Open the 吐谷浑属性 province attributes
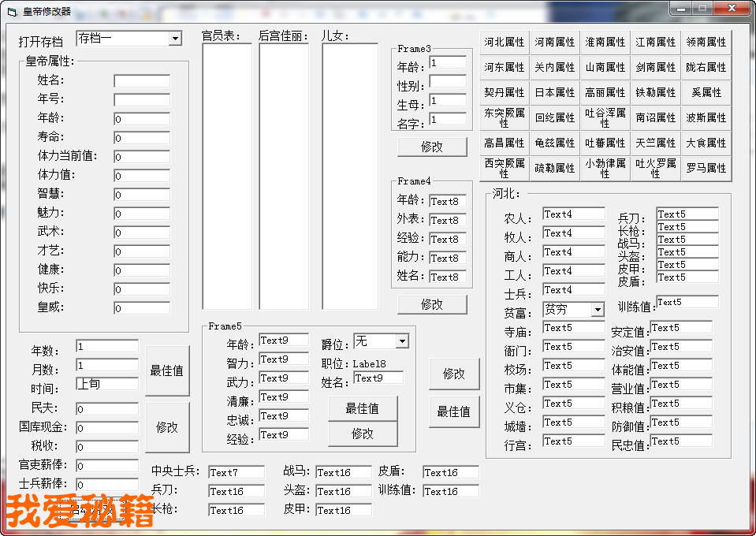Image resolution: width=756 pixels, height=536 pixels. [605, 118]
